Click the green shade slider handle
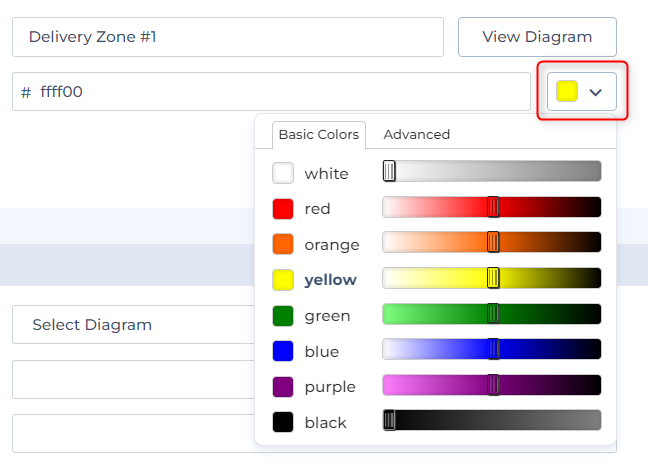 coord(493,314)
